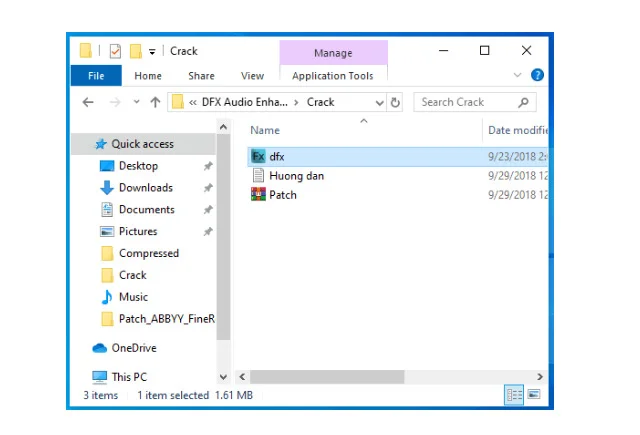Click the Search Crack input field

[x=465, y=102]
